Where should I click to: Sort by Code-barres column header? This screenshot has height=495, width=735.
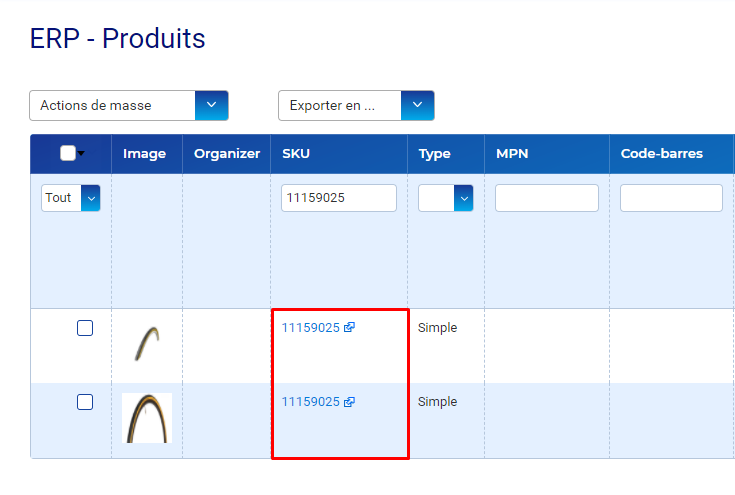coord(662,154)
